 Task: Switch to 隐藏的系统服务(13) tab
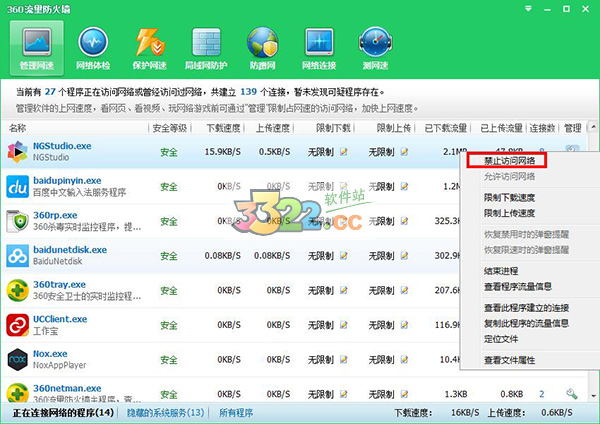165,413
